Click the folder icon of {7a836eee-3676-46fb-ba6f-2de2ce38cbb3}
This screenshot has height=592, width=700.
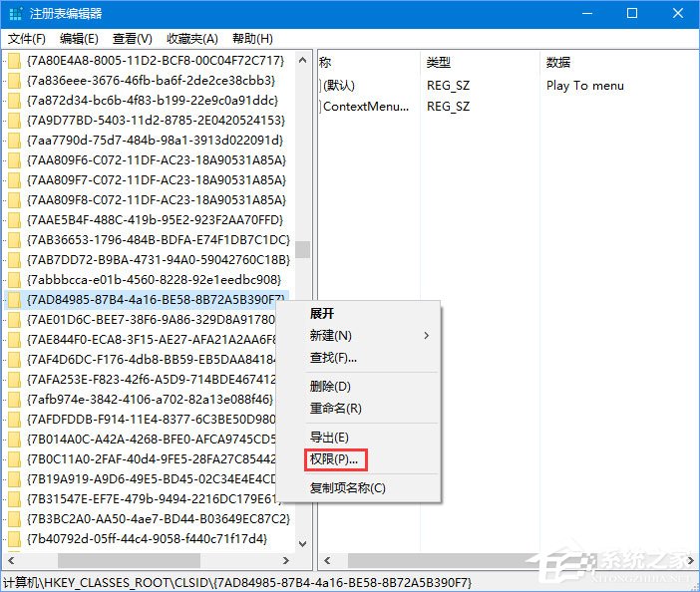[x=14, y=81]
